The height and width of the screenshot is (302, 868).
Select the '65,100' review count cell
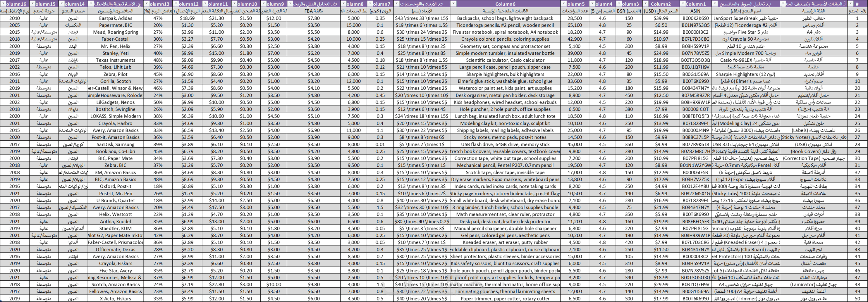pos(575,25)
